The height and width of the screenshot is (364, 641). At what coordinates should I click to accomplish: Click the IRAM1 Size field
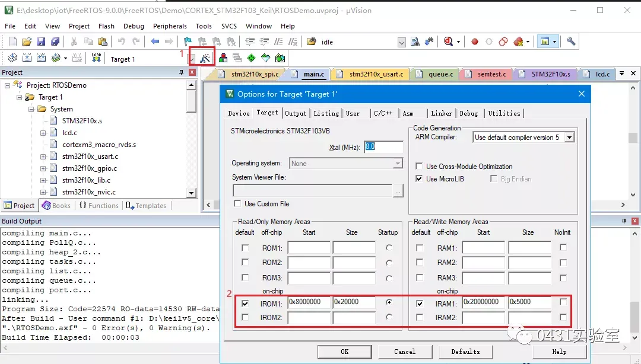coord(529,302)
